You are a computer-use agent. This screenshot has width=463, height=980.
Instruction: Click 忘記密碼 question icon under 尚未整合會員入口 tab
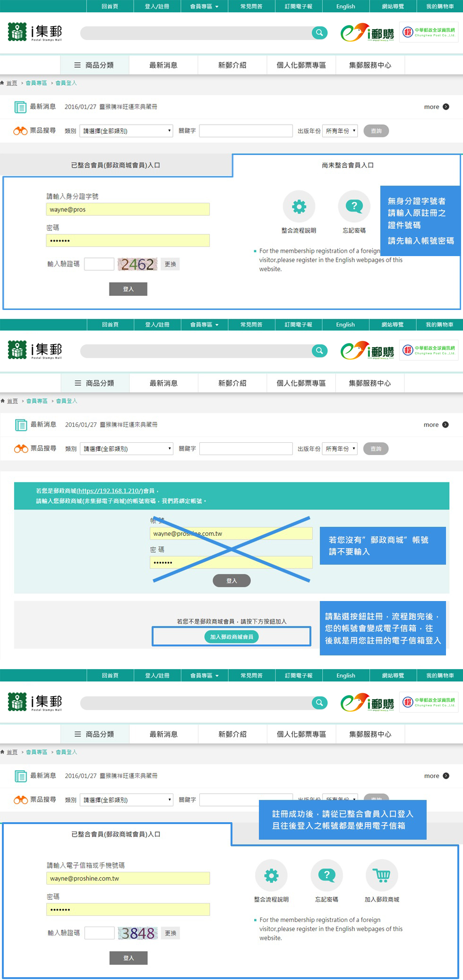click(x=354, y=206)
